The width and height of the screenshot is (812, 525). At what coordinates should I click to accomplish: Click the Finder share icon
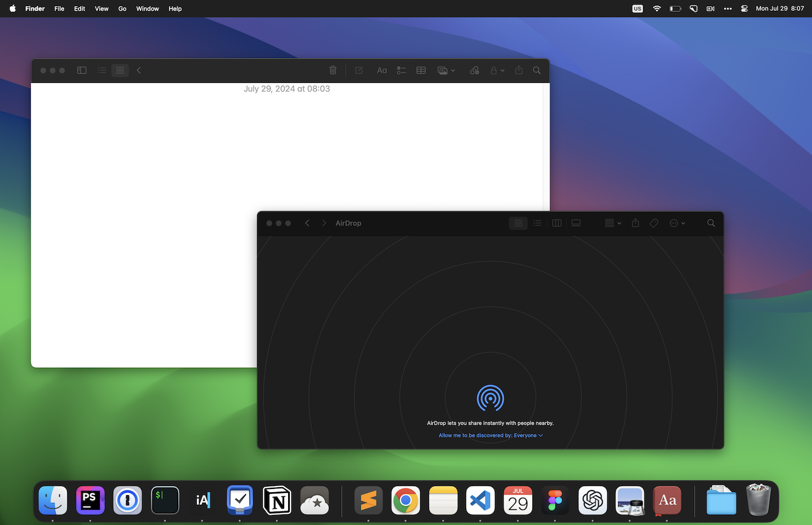636,223
